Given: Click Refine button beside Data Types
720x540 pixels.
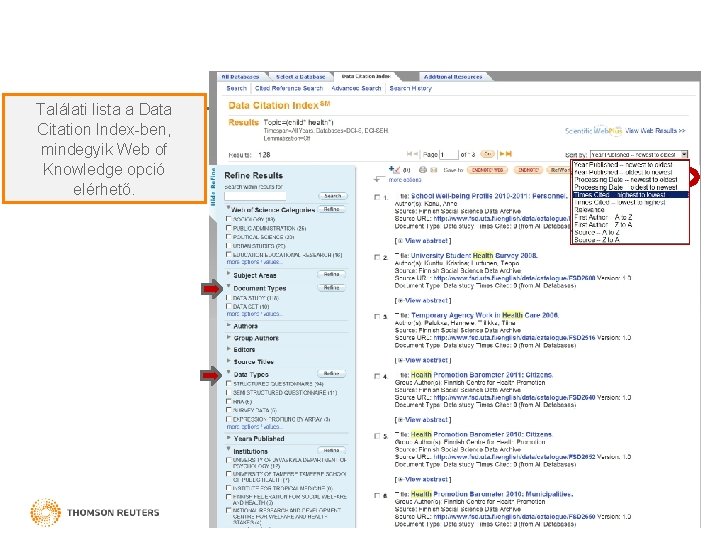Looking at the screenshot, I should coord(332,374).
